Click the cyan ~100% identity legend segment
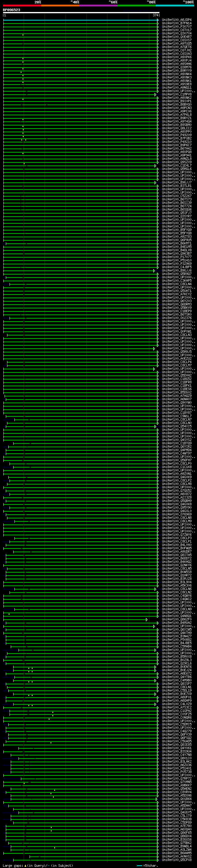 [175, 6]
